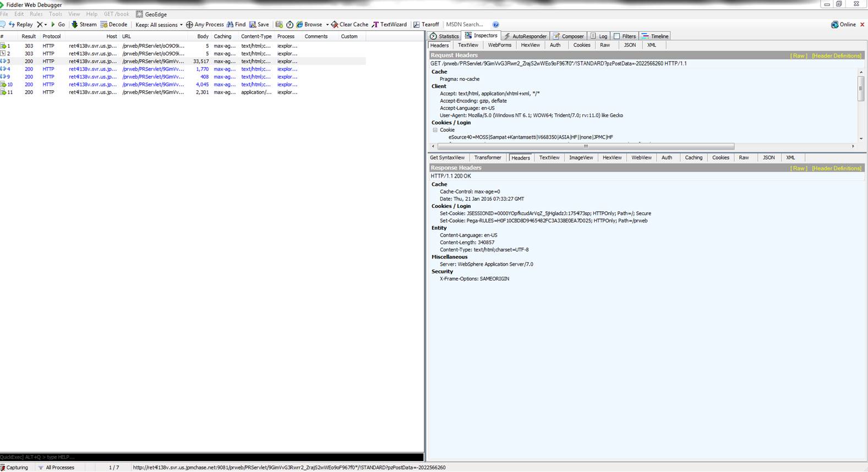Open the TextWizard tool
The width and height of the screenshot is (868, 472).
tap(390, 25)
